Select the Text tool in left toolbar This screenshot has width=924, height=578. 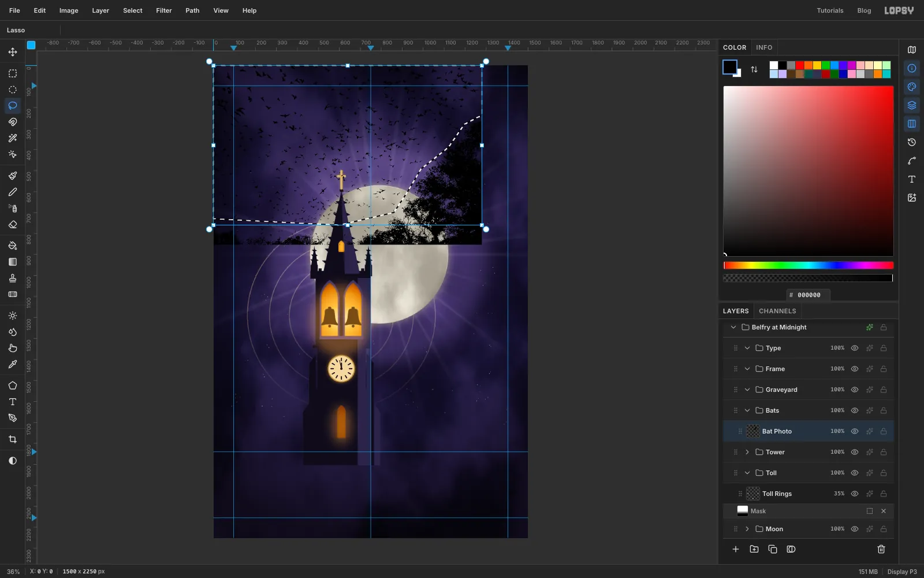13,402
